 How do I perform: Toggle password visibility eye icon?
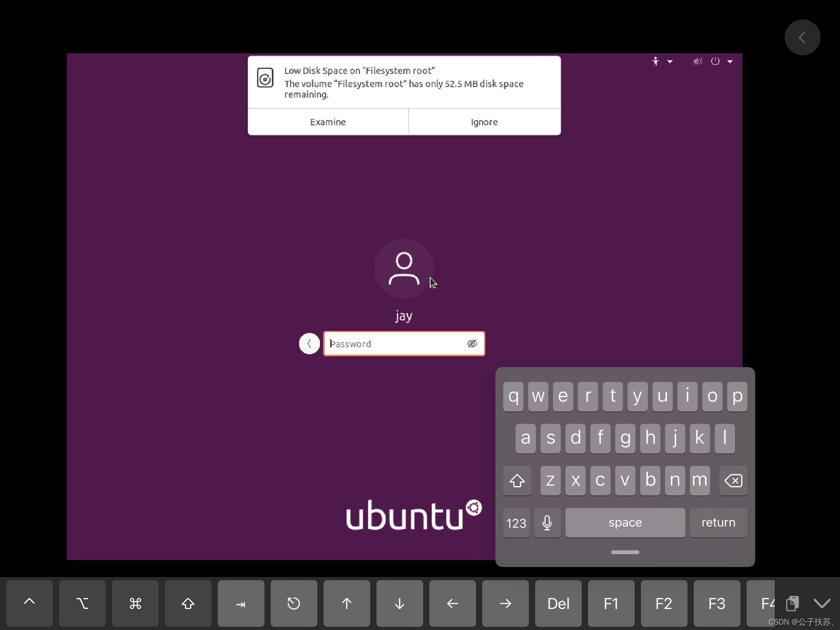pyautogui.click(x=472, y=344)
